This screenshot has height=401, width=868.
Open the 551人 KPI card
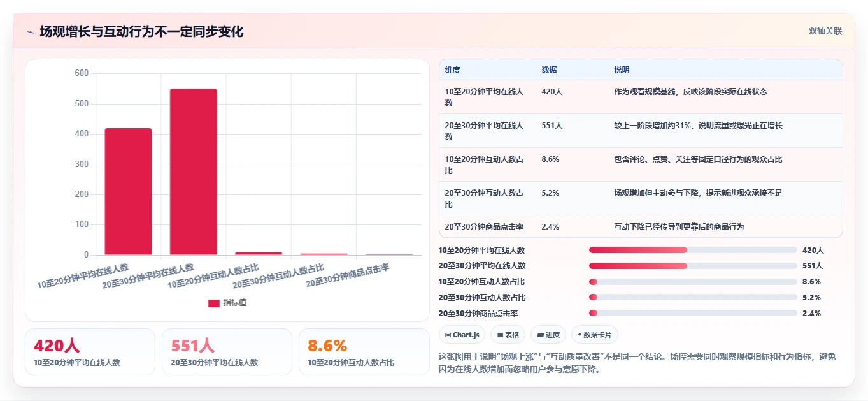coord(227,352)
